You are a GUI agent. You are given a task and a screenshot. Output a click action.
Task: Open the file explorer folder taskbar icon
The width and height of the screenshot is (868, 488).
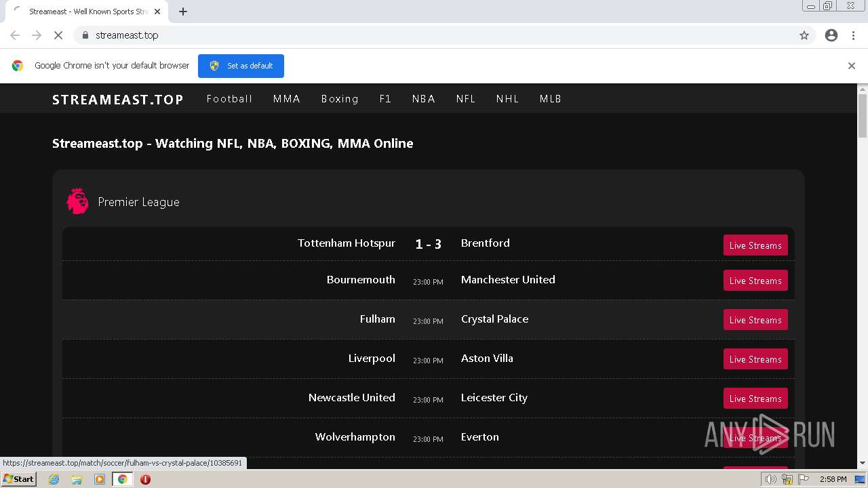(x=77, y=479)
